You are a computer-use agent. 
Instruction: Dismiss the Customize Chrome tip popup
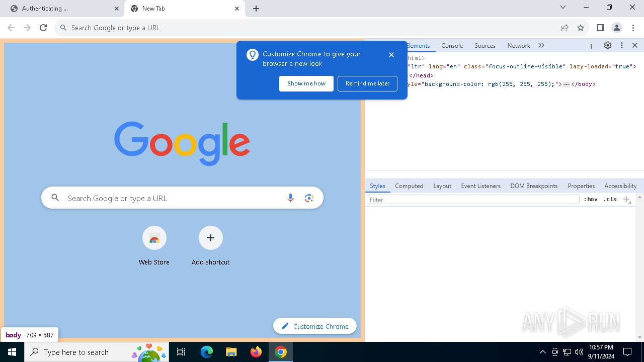391,55
